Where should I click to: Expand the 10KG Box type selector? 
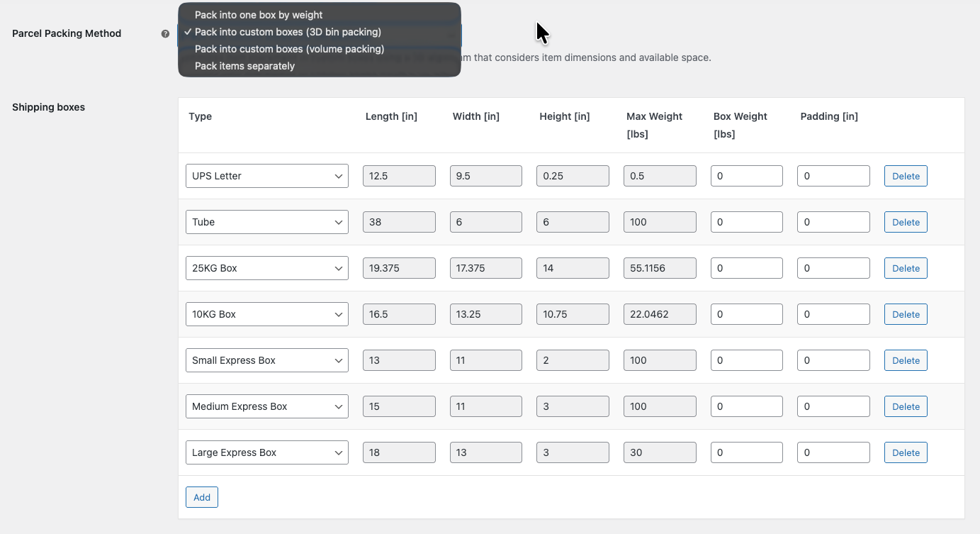pyautogui.click(x=266, y=314)
